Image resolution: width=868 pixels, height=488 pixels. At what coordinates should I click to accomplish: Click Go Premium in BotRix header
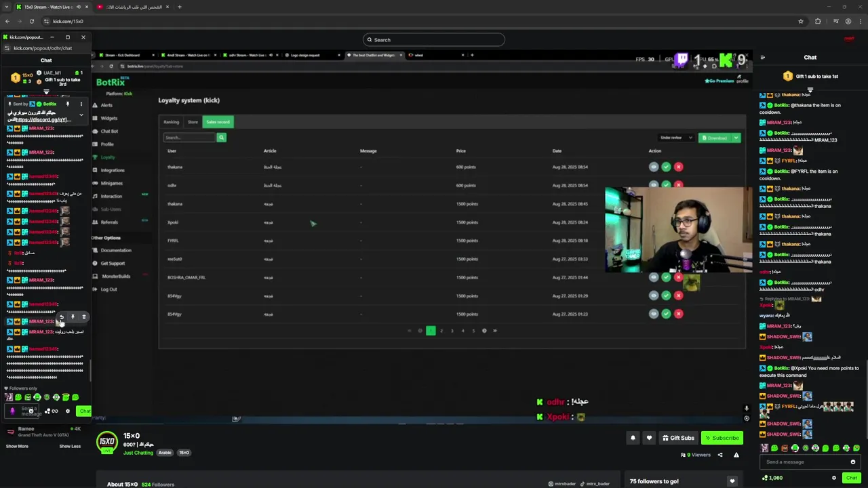click(719, 81)
